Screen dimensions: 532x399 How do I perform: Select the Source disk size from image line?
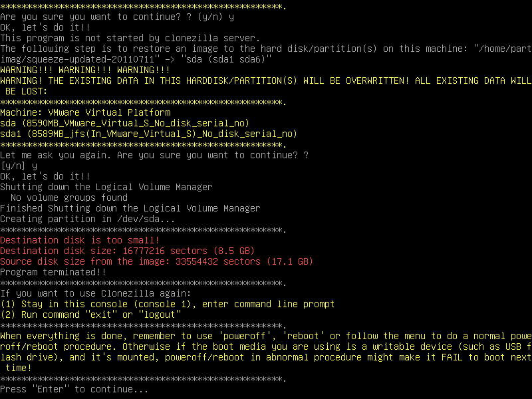(x=156, y=261)
